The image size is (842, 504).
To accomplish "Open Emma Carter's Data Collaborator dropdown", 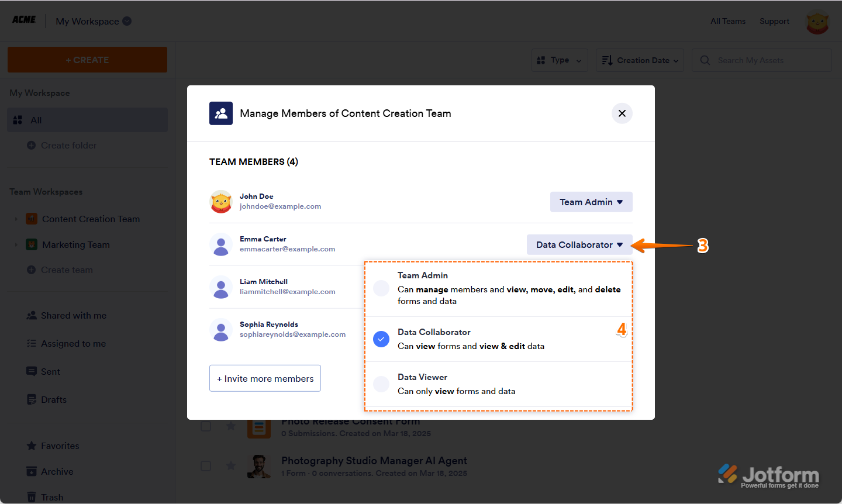I will [x=579, y=244].
